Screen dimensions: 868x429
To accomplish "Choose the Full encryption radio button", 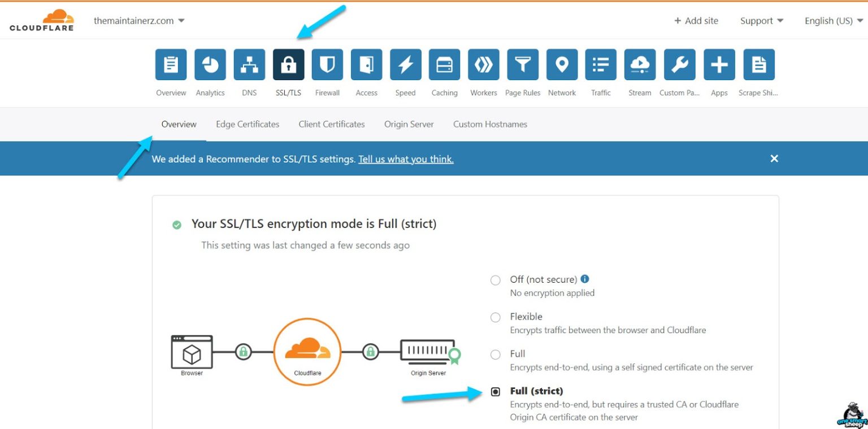I will [496, 354].
